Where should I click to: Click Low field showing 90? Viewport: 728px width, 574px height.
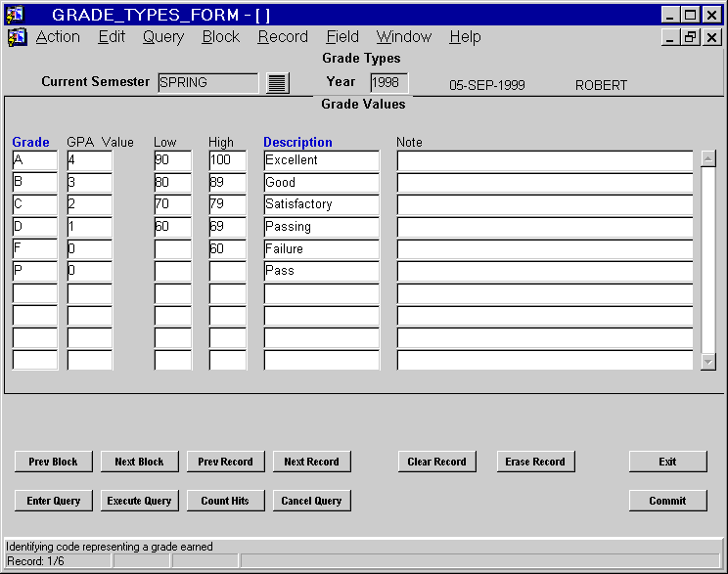pyautogui.click(x=173, y=160)
